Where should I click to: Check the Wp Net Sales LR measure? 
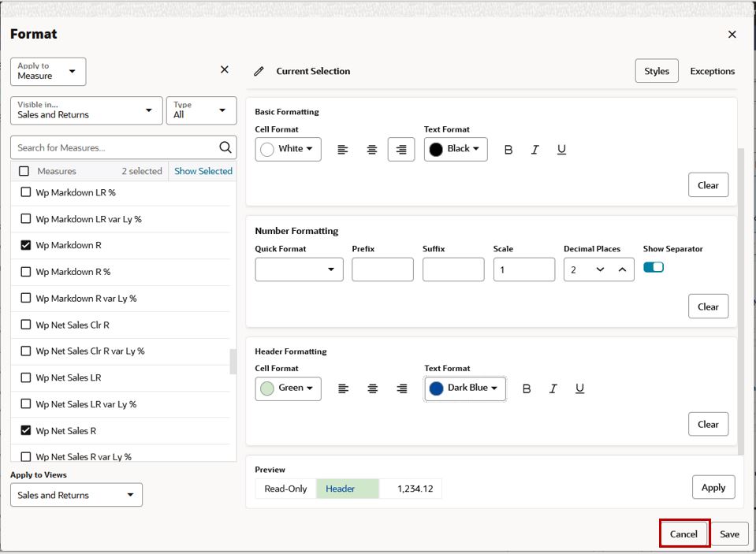(x=26, y=377)
